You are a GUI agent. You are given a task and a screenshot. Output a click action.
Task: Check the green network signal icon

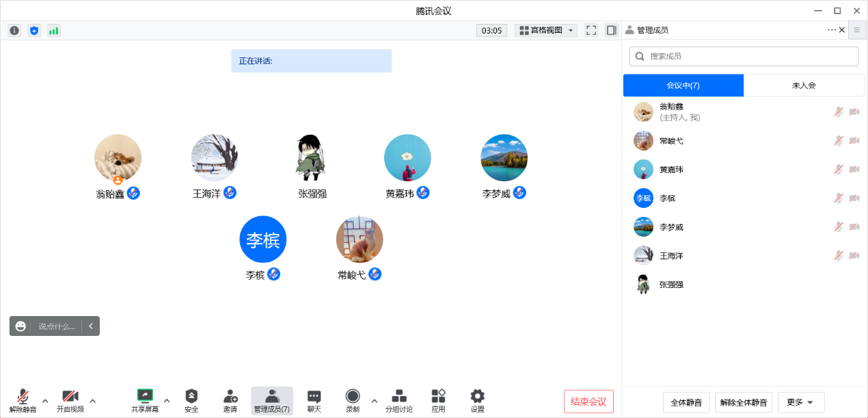pos(54,30)
